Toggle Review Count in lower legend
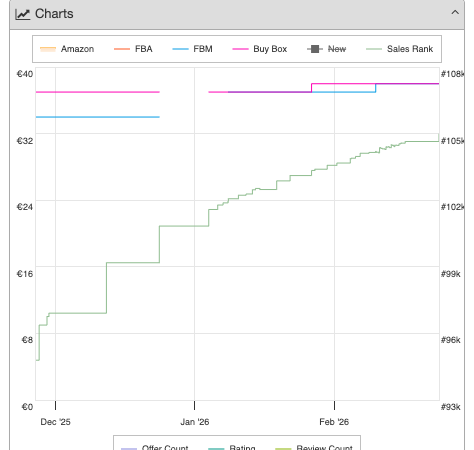The image size is (474, 450). pos(314,447)
